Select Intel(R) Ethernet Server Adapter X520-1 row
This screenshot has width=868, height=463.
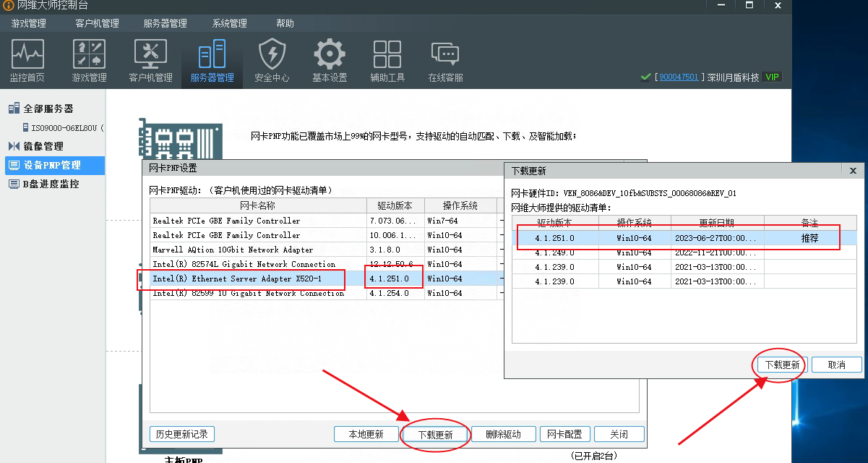pos(325,279)
